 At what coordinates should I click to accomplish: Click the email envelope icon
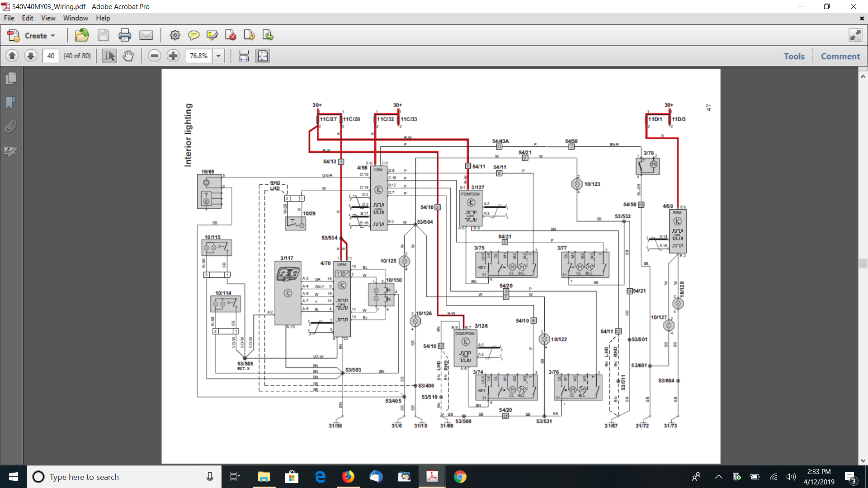[146, 35]
